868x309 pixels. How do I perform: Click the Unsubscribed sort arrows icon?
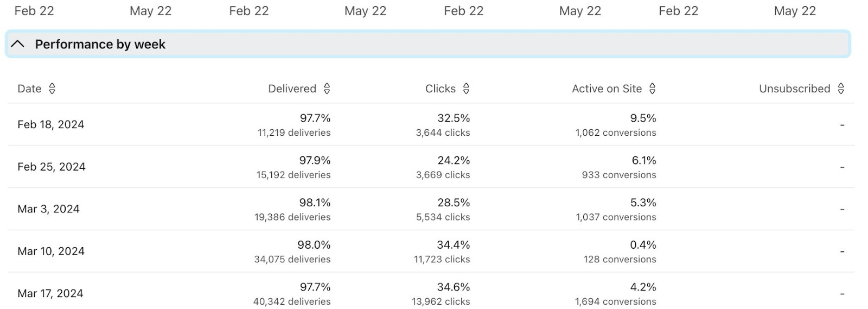pyautogui.click(x=841, y=89)
